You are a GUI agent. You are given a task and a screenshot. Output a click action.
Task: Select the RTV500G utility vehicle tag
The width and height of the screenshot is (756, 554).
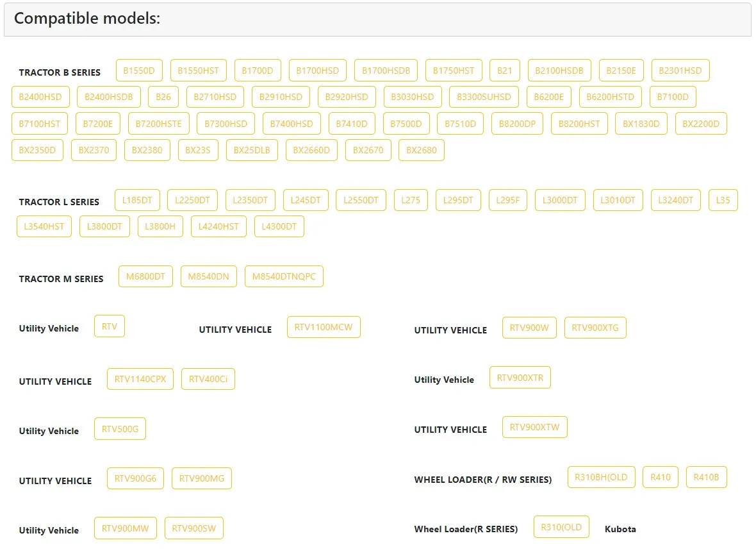click(120, 429)
